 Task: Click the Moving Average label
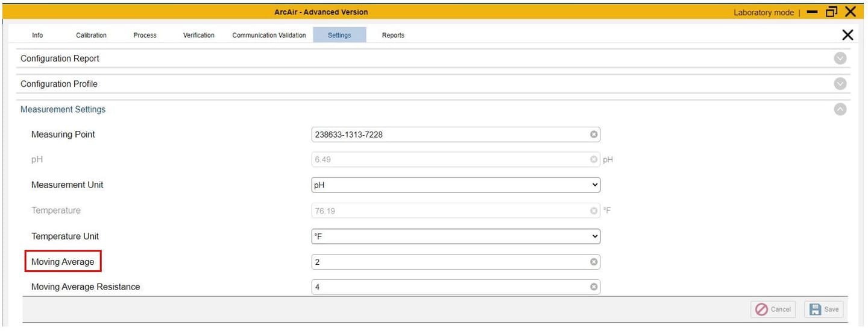[x=63, y=262]
